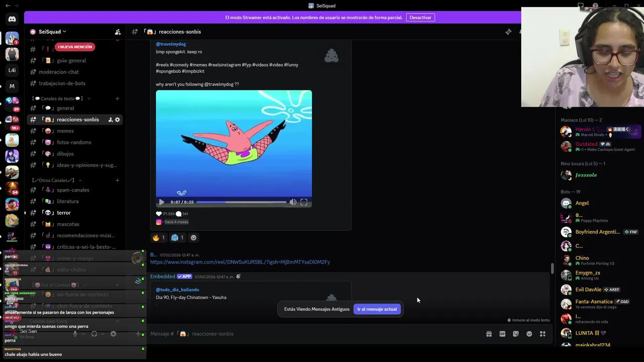Screen dimensions: 644x362
Task: Click the Instagram logo under the video
Action: click(x=158, y=222)
